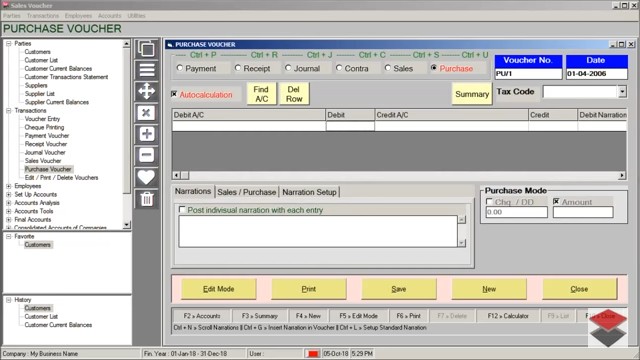Viewport: 640px width, 360px height.
Task: Expand the Set Up Accounts node
Action: (x=9, y=194)
